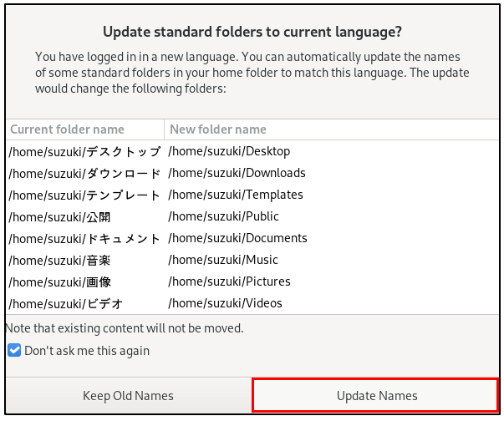The image size is (504, 421).
Task: Click the "Current folder name" column header
Action: [68, 129]
